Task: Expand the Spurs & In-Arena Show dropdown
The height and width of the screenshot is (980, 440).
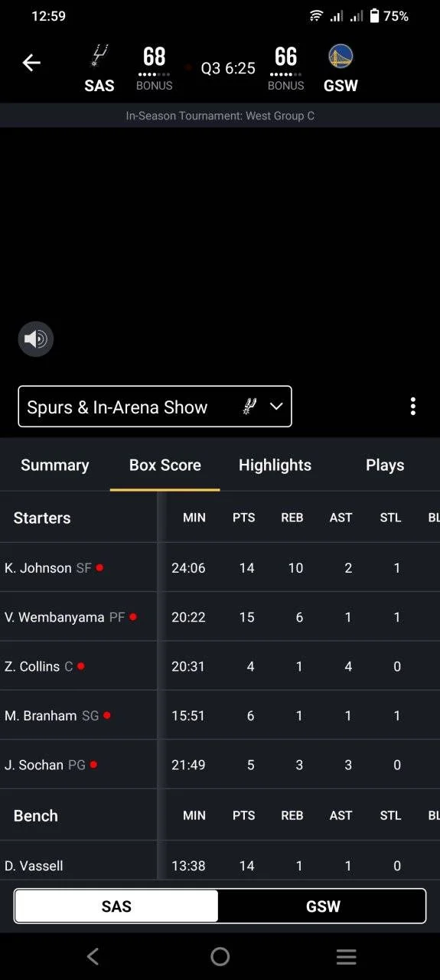Action: coord(155,407)
